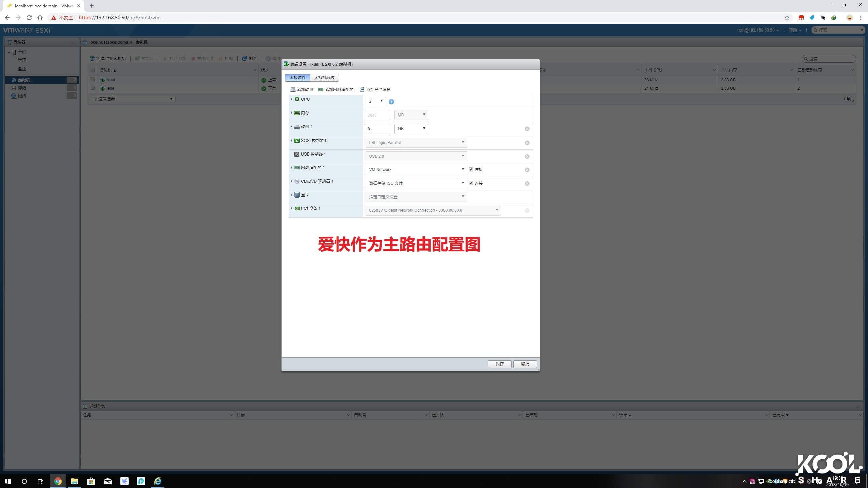
Task: Click the 刷新 refresh icon
Action: pyautogui.click(x=244, y=58)
